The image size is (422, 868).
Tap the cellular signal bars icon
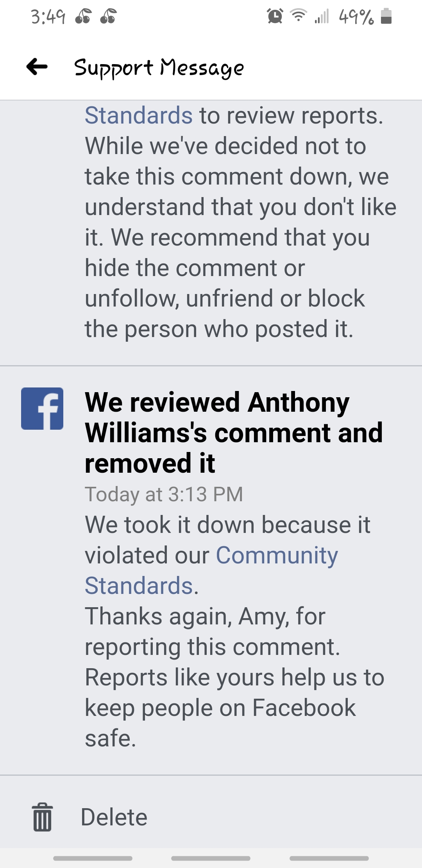322,16
